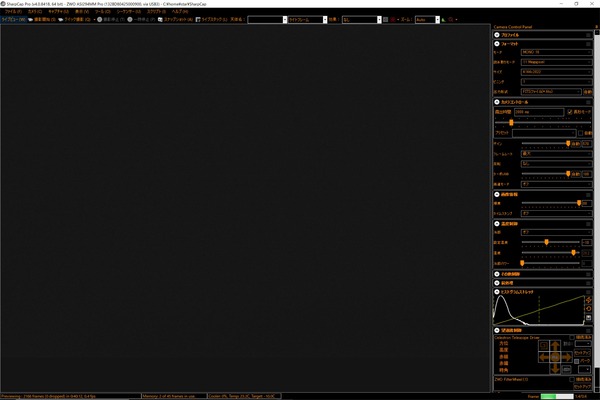Open the ツール (Tools) menu
The image size is (600, 400).
pos(103,12)
